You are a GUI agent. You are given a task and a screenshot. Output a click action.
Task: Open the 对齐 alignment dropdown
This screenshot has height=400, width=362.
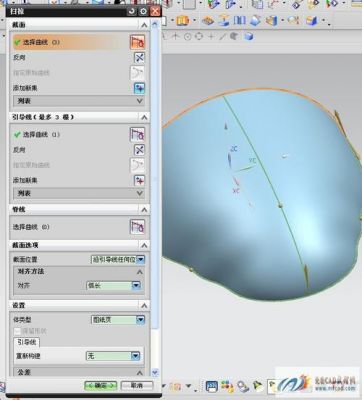click(113, 285)
